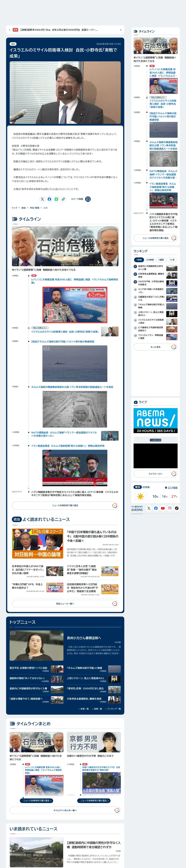
Task: Select the 1時間 ranking tab
Action: [x=139, y=260]
